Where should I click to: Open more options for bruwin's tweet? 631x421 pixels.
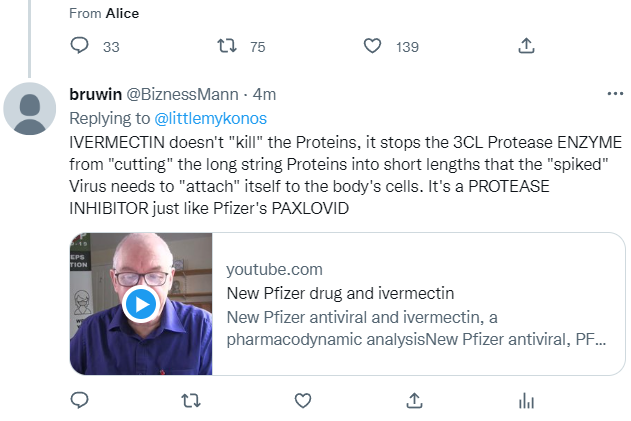pyautogui.click(x=615, y=94)
